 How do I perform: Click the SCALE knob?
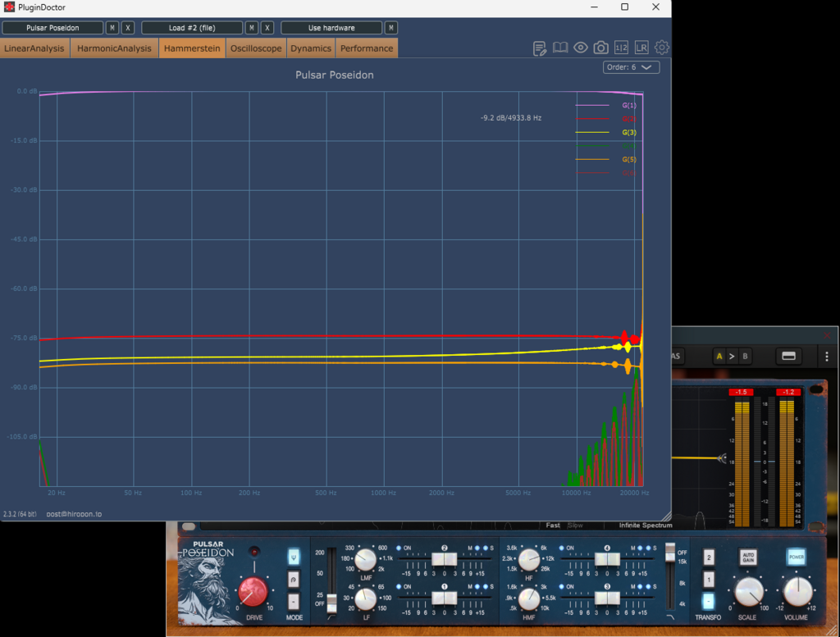(x=748, y=592)
